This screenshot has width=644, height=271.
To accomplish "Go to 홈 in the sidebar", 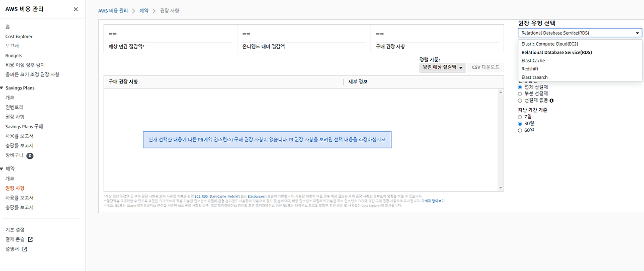I will click(8, 27).
